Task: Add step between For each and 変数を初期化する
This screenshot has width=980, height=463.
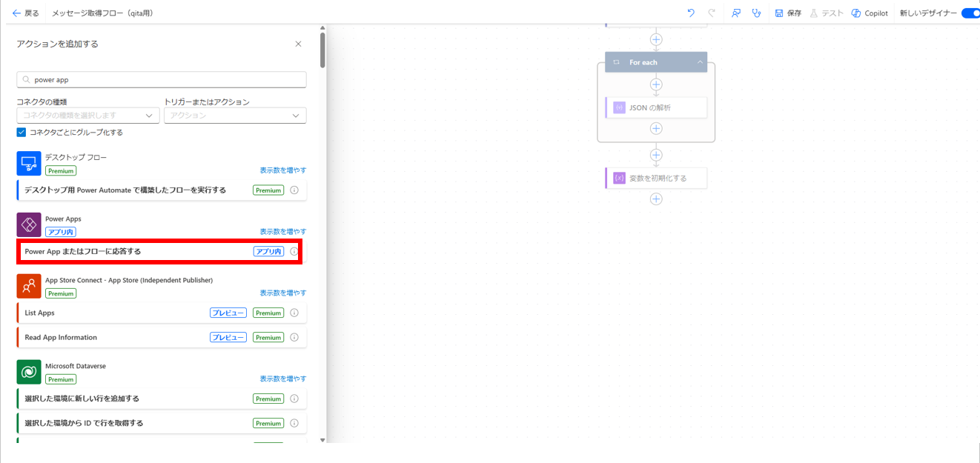Action: pos(656,155)
